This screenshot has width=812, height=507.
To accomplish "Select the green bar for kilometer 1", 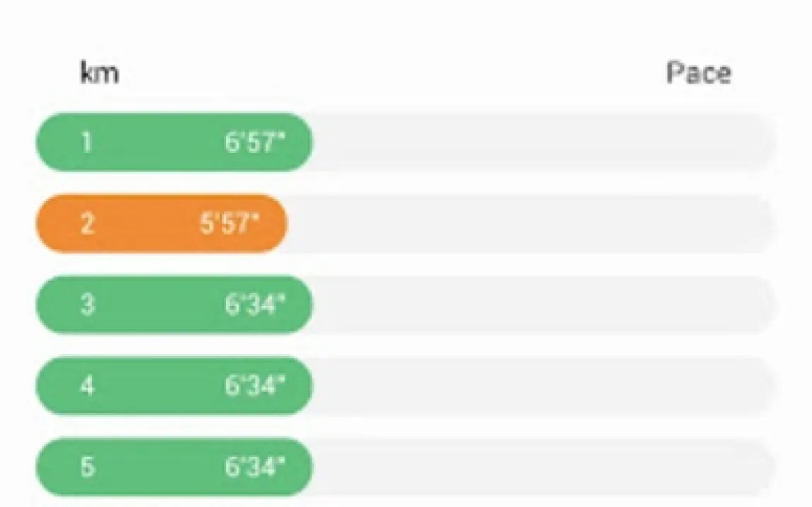I will coord(174,142).
